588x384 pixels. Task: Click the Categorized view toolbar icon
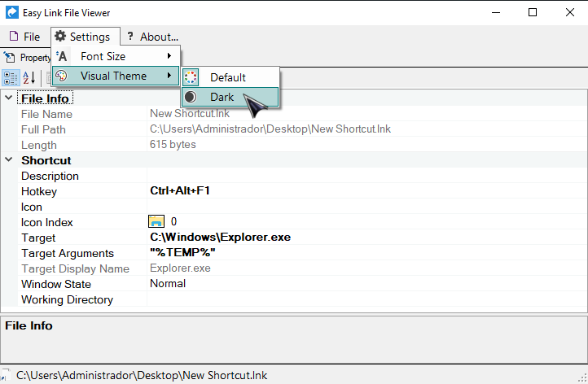pos(11,78)
